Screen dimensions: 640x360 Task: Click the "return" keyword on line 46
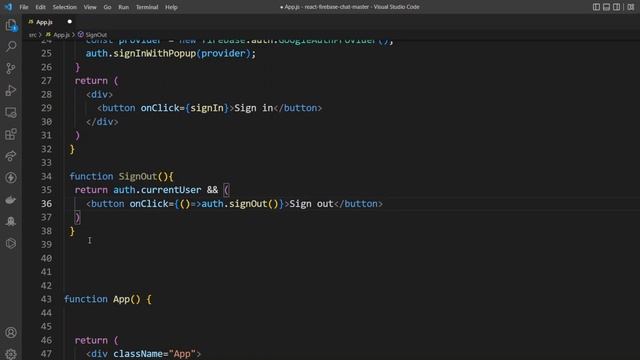(x=91, y=340)
